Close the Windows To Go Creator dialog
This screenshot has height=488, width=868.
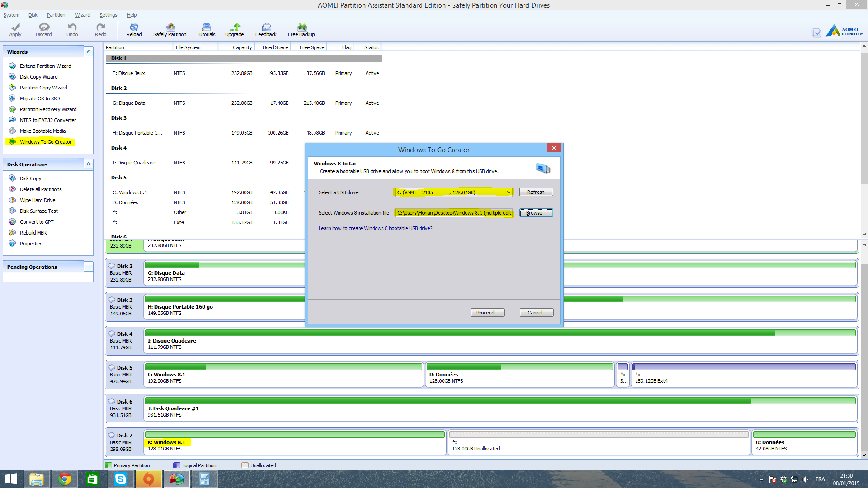tap(553, 148)
